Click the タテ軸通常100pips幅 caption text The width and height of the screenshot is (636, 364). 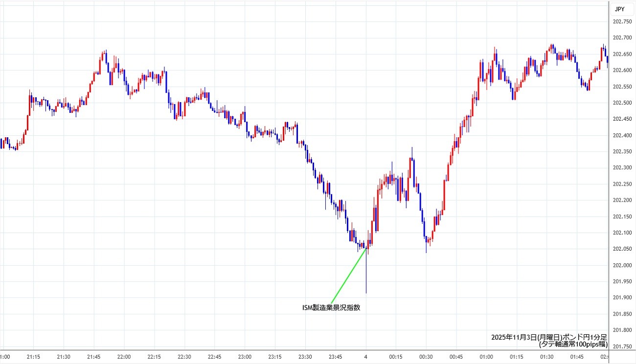(573, 344)
